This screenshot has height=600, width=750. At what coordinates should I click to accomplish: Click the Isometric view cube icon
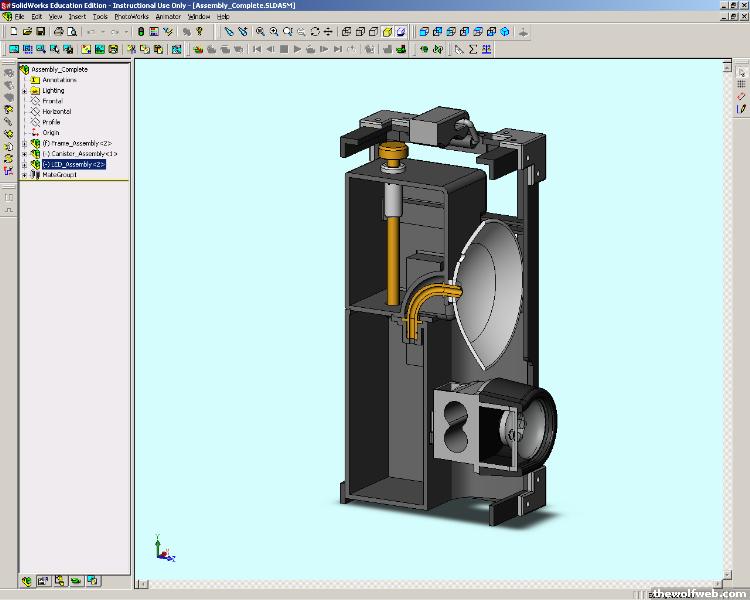point(505,32)
